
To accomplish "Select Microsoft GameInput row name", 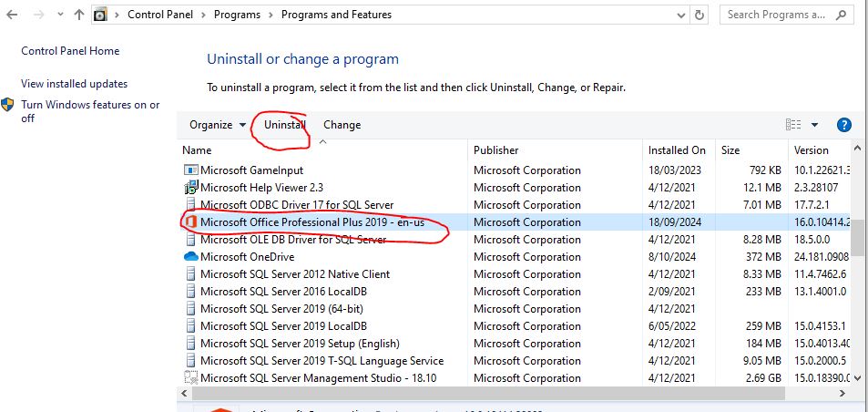I will pos(252,170).
